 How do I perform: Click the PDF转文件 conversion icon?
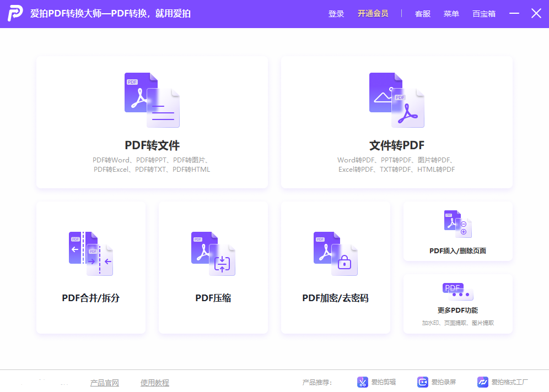pyautogui.click(x=152, y=100)
